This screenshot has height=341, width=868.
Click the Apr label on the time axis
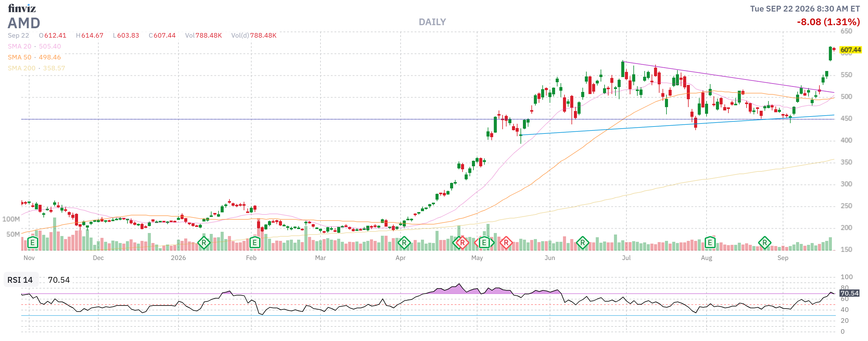401,258
